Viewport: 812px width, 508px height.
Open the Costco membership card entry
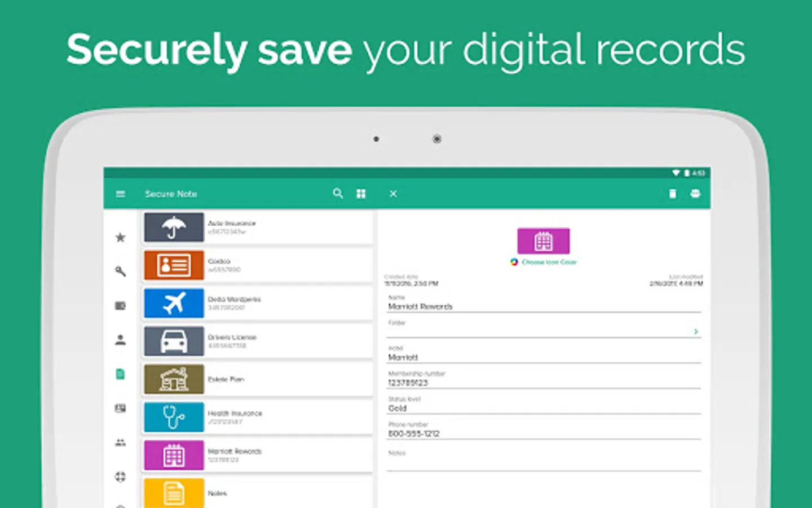pyautogui.click(x=258, y=265)
